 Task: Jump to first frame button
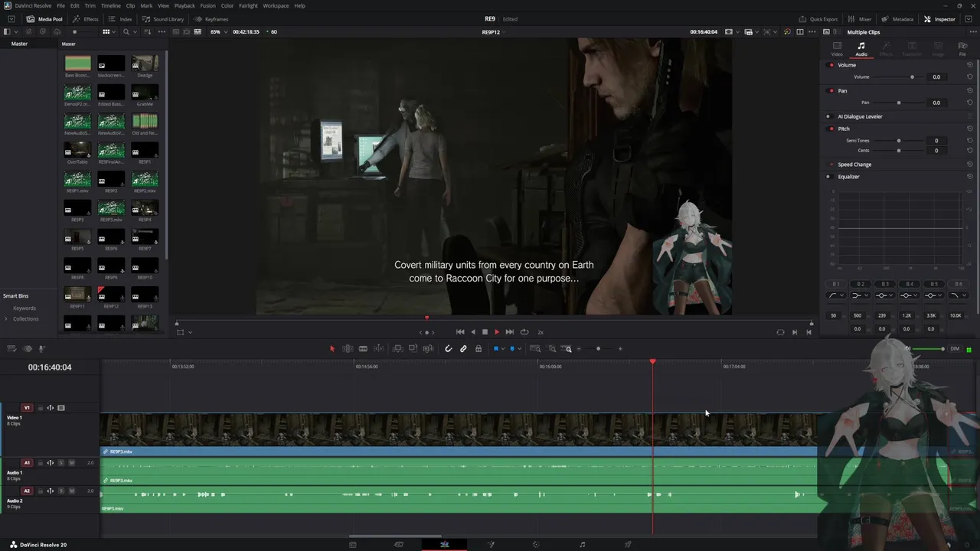[x=460, y=332]
